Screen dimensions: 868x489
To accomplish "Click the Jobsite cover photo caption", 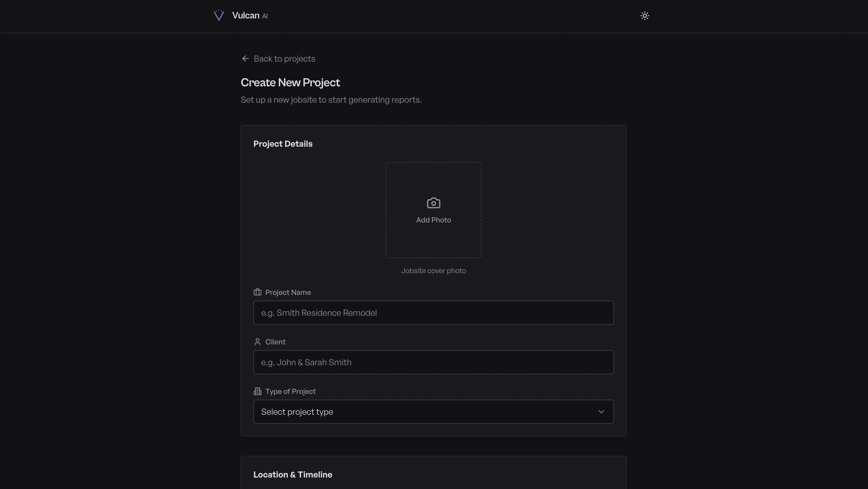I will coord(433,271).
